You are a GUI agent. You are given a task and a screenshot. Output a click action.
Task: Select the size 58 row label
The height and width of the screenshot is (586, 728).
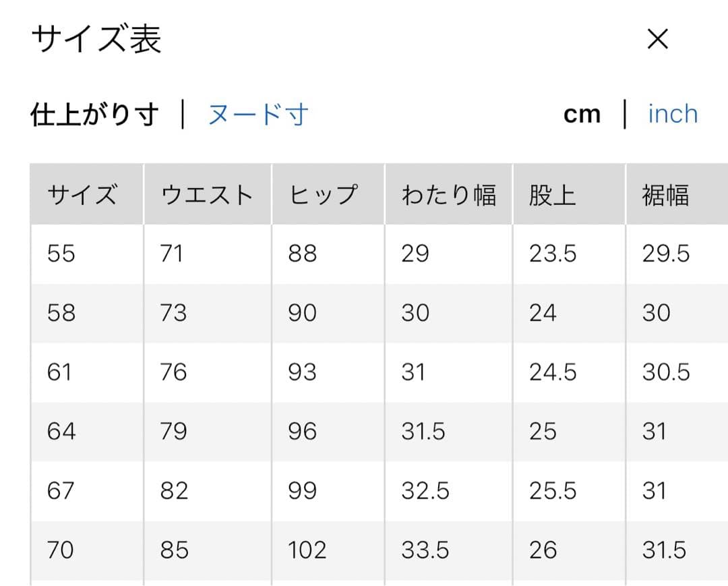tap(61, 313)
